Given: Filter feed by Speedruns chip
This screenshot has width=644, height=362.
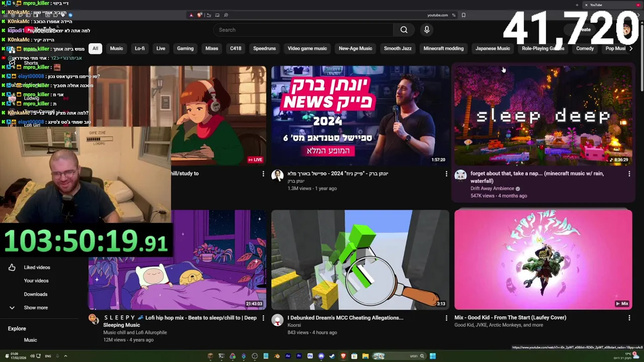Looking at the screenshot, I should (264, 49).
